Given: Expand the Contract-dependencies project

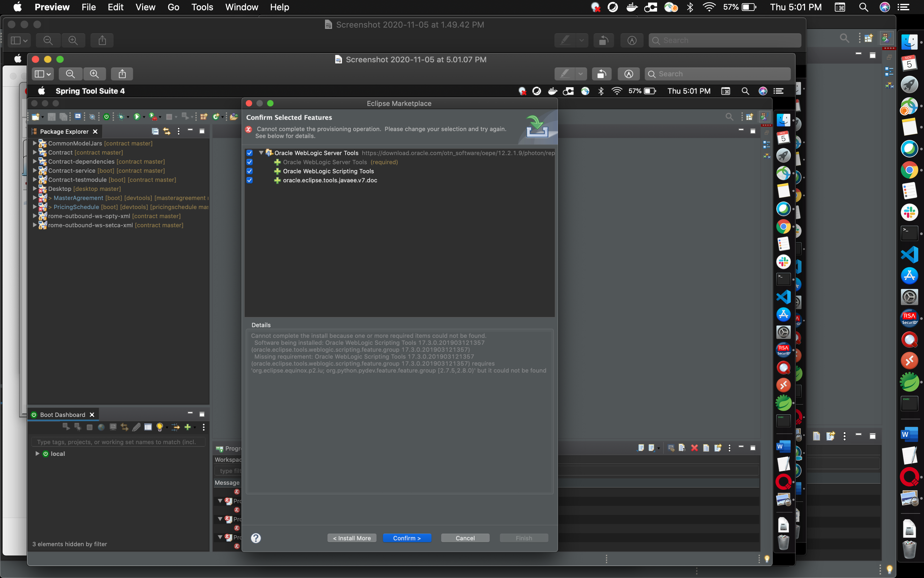Looking at the screenshot, I should 35,161.
